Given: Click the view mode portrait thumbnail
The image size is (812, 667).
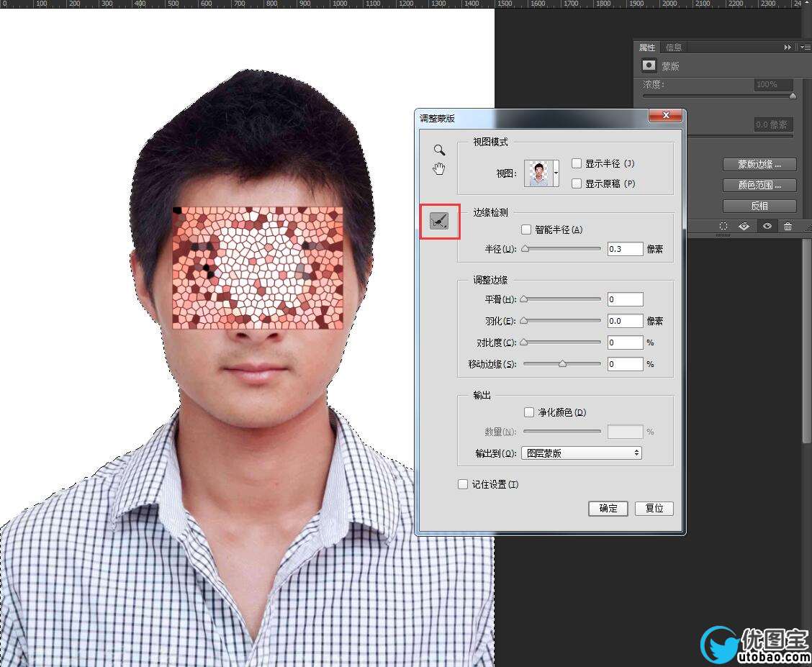Looking at the screenshot, I should click(x=538, y=173).
